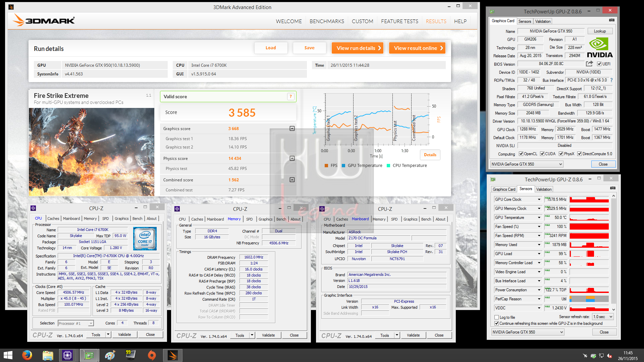Click the Valid score help question mark
Screen dimensions: 644x362
coord(291,97)
